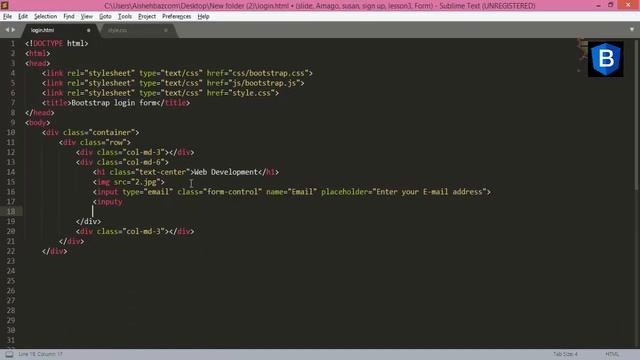
Task: Click the inputy text on line 17
Action: tap(109, 202)
